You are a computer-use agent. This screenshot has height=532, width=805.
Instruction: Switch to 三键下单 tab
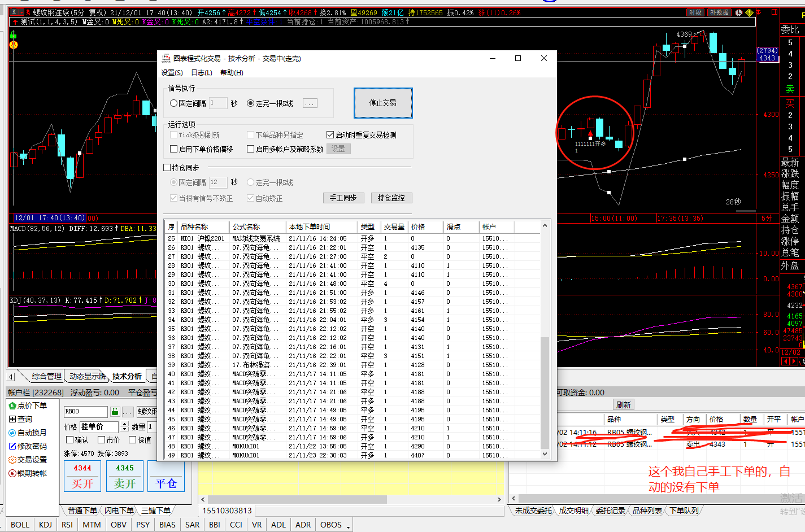pos(156,511)
